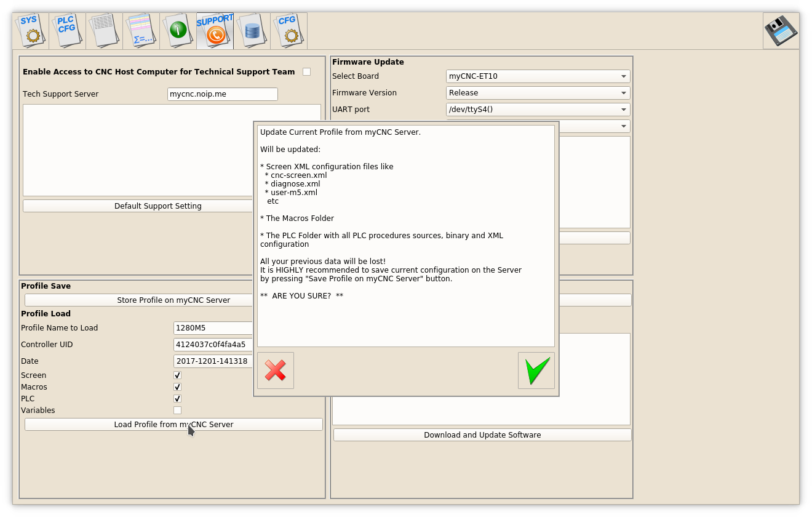Click the 'Tech Support Server' label

[60, 94]
